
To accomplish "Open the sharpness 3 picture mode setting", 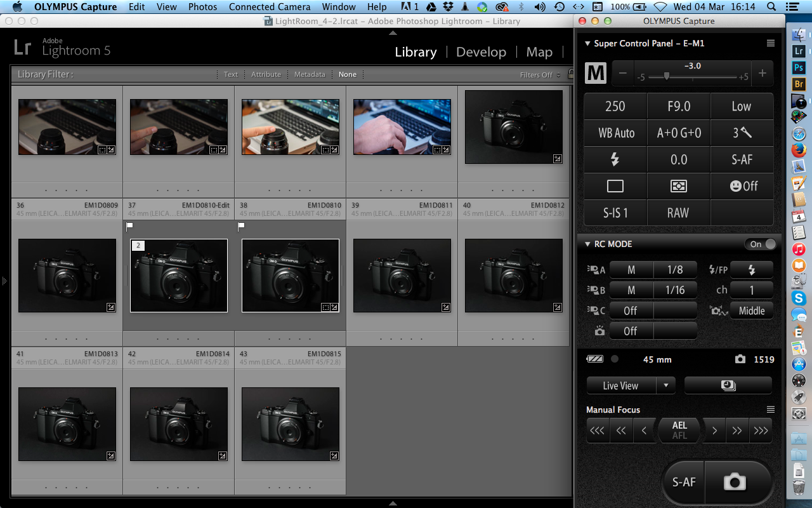I will tap(742, 133).
